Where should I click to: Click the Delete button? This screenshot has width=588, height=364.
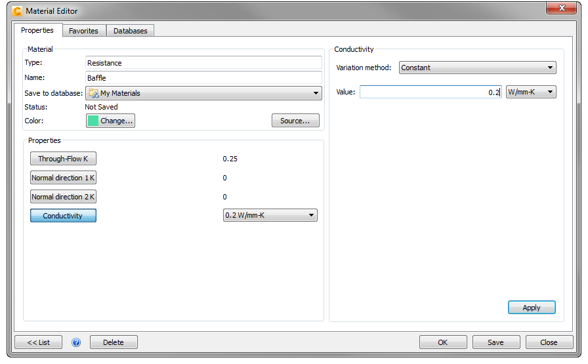(114, 342)
